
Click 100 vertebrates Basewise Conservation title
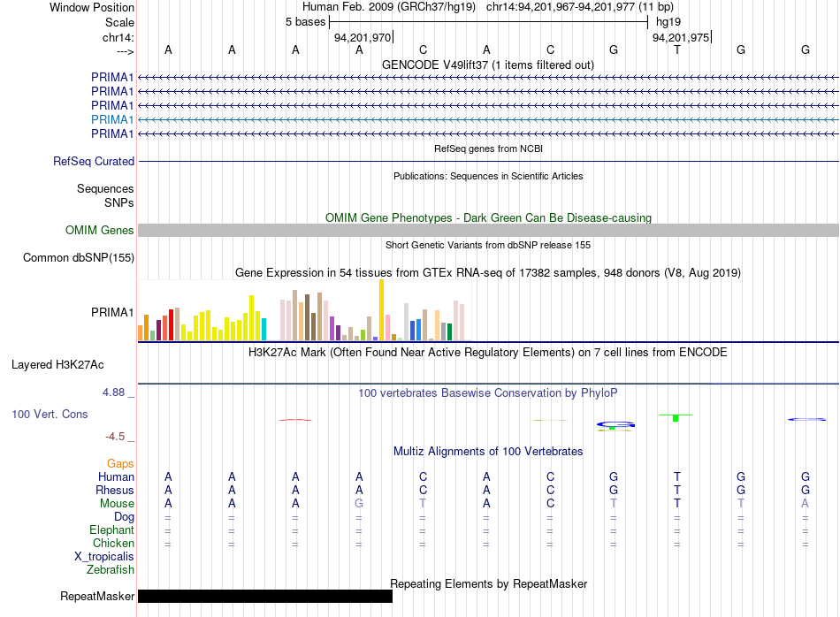[x=488, y=393]
